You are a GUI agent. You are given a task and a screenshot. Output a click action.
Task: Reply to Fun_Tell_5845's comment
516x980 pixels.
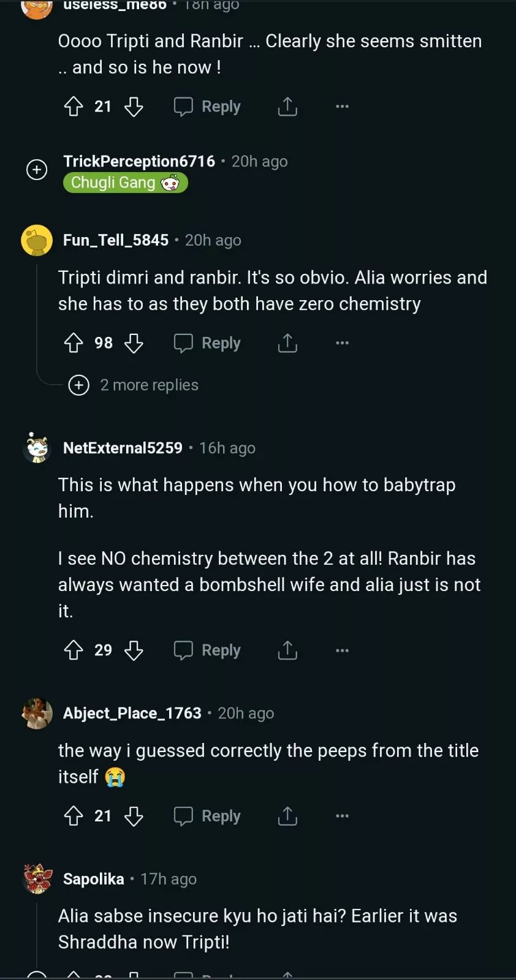click(x=208, y=343)
